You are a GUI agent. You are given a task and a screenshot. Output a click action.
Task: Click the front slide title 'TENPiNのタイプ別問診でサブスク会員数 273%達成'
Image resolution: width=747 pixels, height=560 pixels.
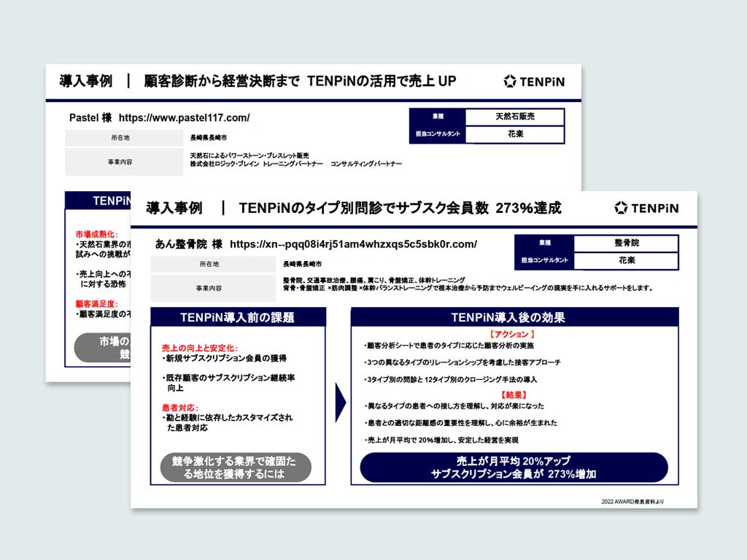point(400,208)
